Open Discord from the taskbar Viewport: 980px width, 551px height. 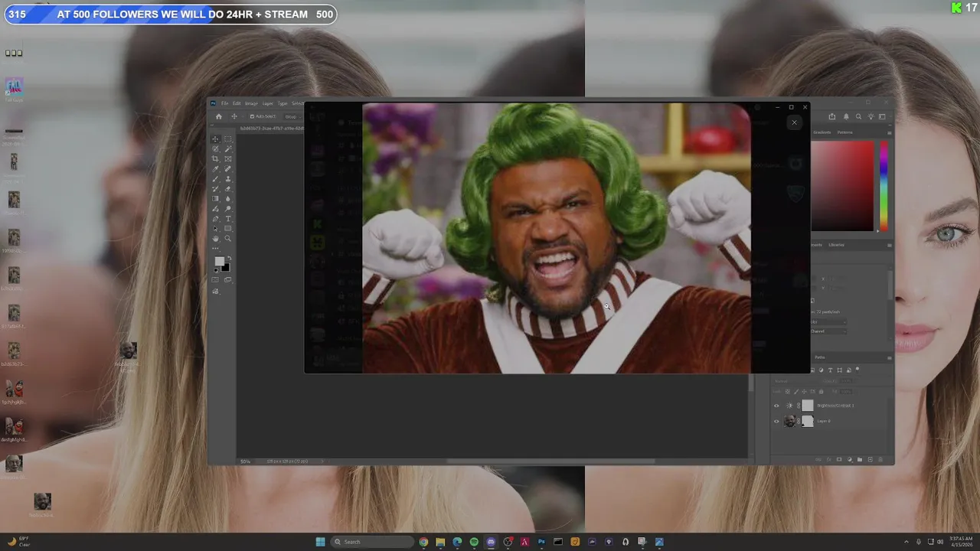pos(491,542)
